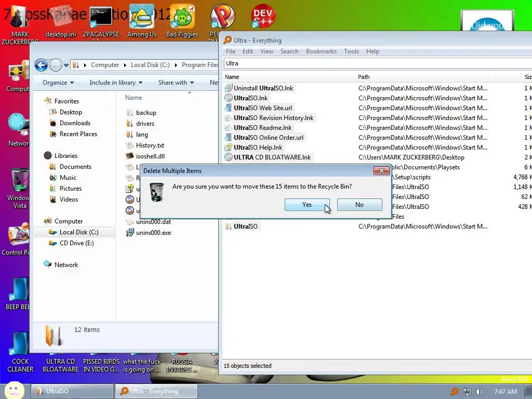This screenshot has height=399, width=532.
Task: Open the Bookmarks menu in Everything
Action: 321,51
